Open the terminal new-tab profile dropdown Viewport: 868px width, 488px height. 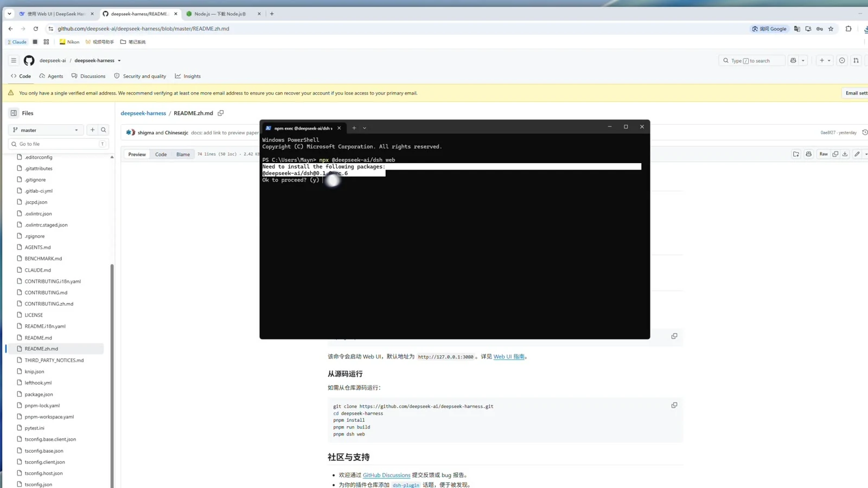(365, 128)
